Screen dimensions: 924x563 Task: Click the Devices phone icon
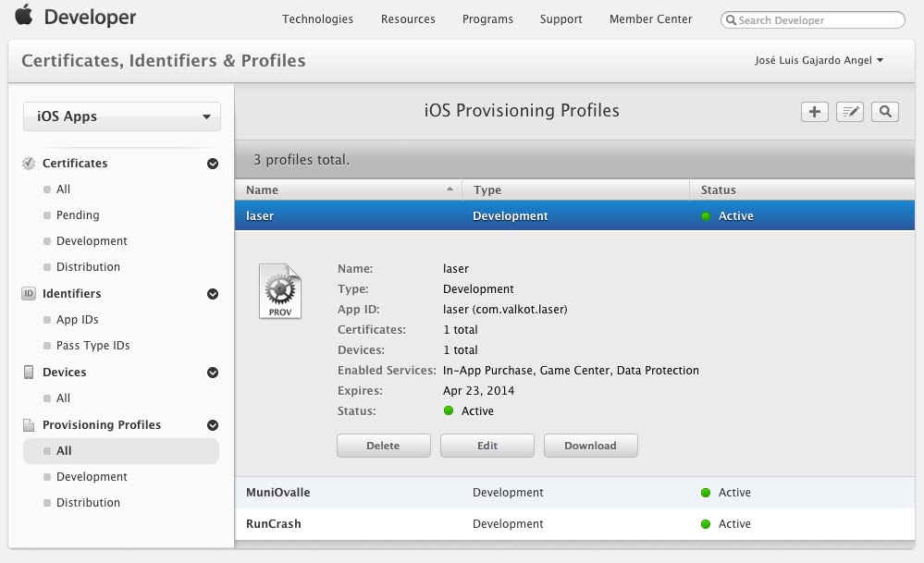point(29,373)
